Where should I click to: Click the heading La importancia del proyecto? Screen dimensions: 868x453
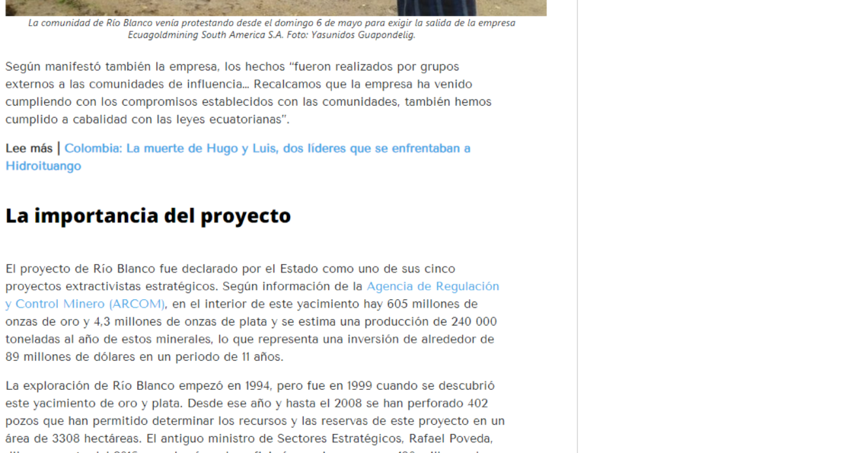(x=148, y=216)
